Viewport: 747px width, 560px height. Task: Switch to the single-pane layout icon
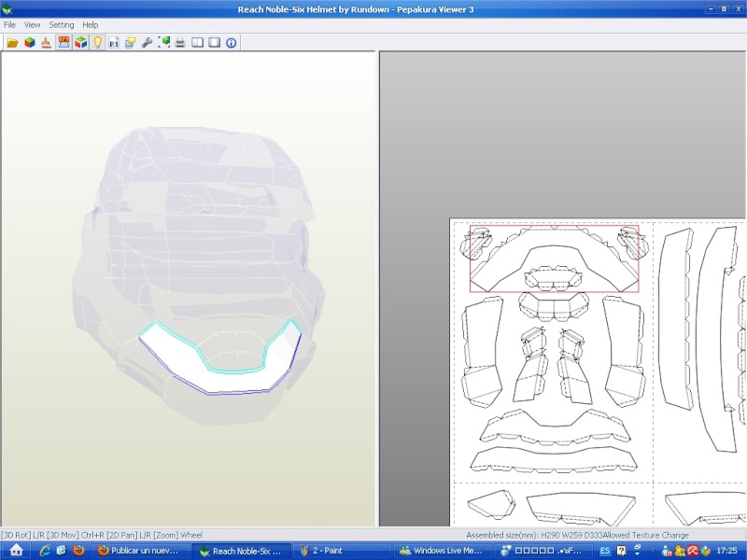coord(215,43)
